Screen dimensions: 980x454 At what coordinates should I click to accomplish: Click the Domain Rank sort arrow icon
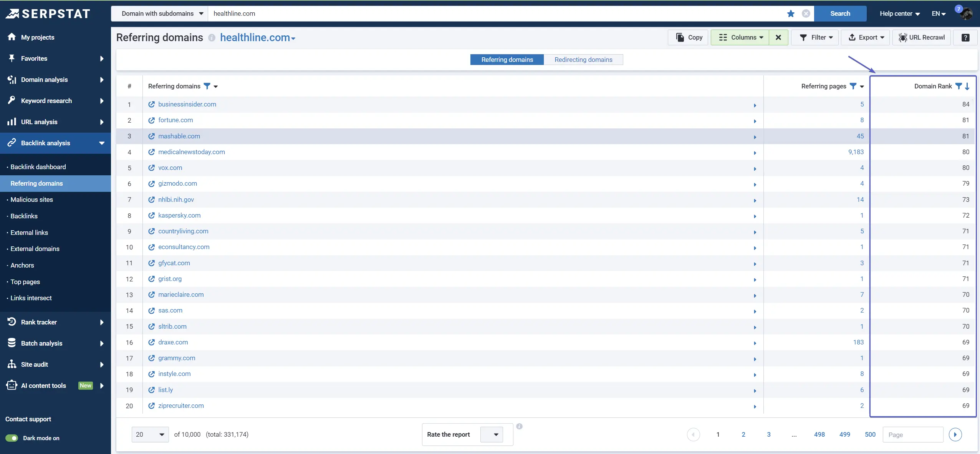967,86
